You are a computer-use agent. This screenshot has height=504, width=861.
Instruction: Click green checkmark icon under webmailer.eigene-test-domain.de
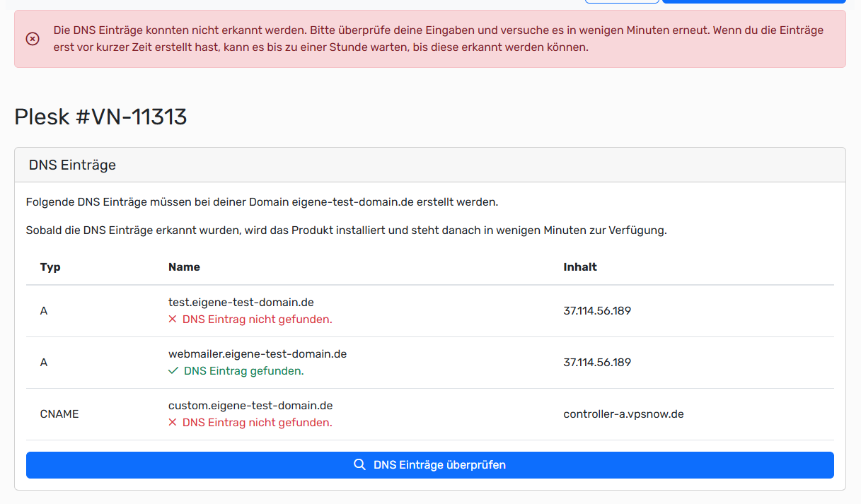coord(173,371)
